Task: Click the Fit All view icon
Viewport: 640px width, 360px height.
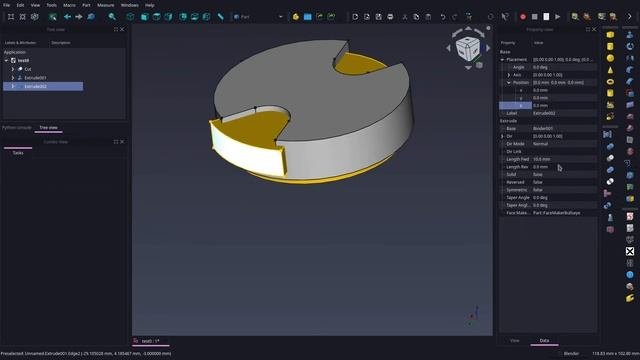Action: tap(11, 17)
